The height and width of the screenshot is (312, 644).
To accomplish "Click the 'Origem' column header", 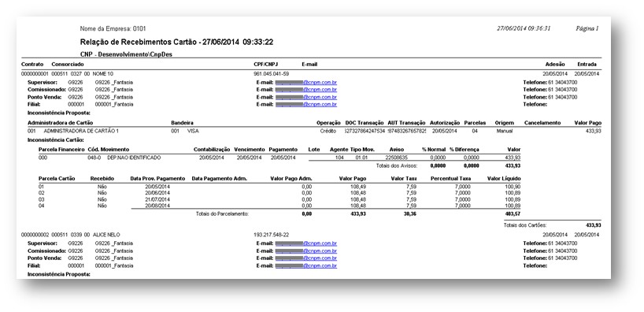I will tap(505, 123).
